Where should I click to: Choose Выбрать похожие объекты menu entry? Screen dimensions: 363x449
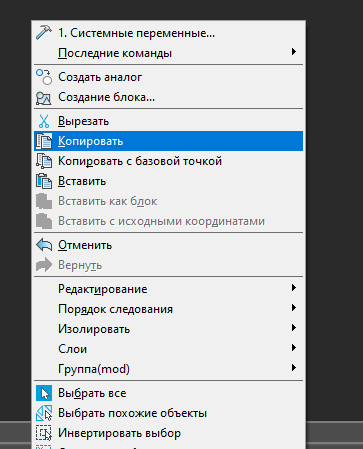coord(168,413)
